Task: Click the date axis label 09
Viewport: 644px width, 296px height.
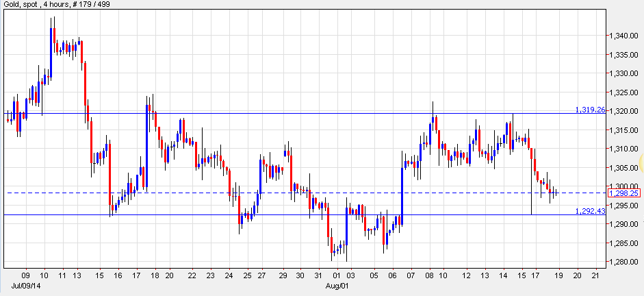Action: pos(26,275)
